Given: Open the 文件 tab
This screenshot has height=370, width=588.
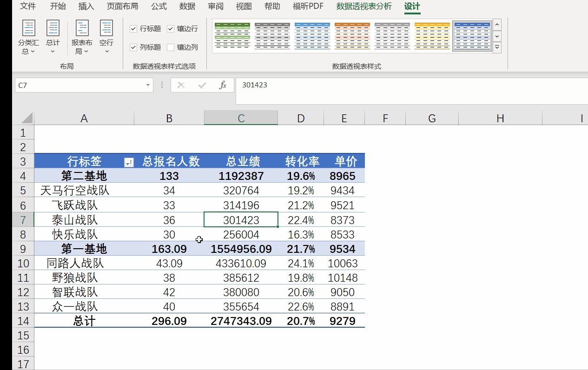Looking at the screenshot, I should 28,6.
